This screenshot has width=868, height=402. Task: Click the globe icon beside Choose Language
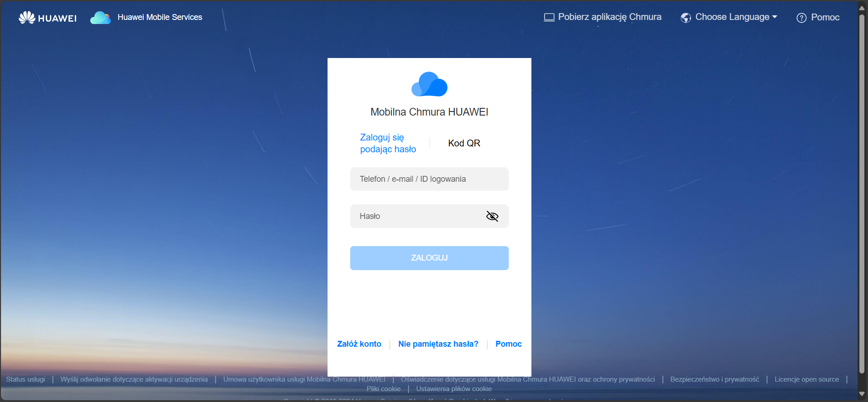[686, 18]
